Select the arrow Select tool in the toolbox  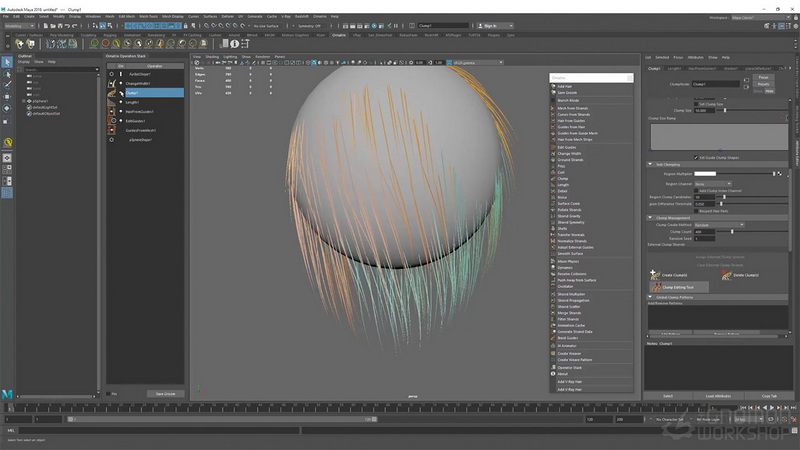point(7,62)
